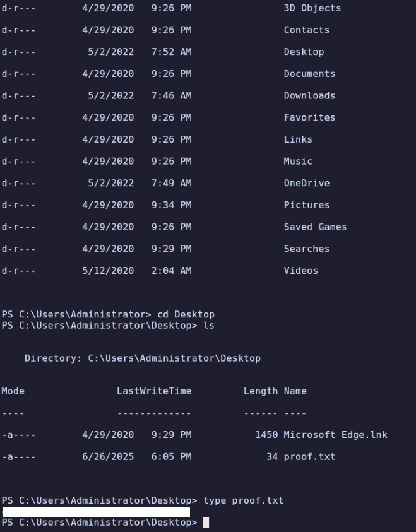Click the Length column header

[x=260, y=391]
